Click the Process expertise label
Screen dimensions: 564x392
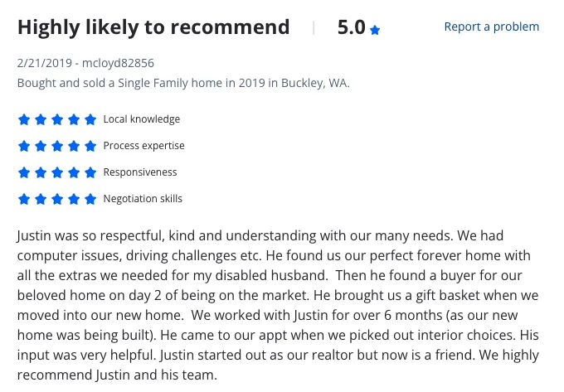(x=143, y=146)
